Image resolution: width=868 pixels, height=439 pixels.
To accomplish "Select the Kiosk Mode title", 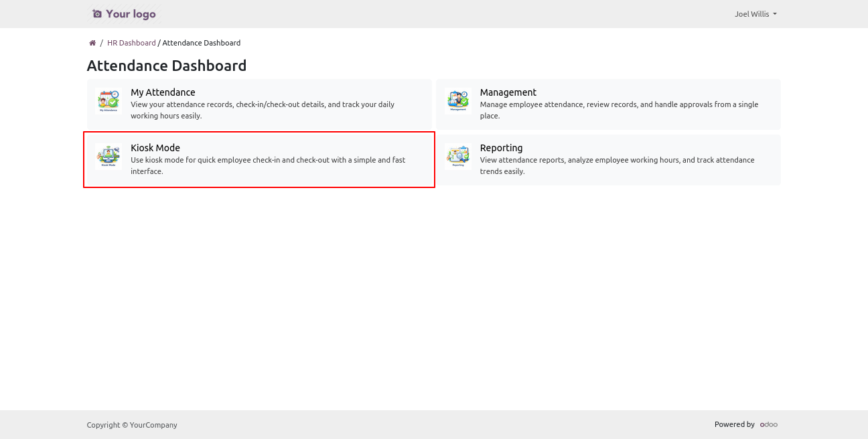I will coord(155,148).
